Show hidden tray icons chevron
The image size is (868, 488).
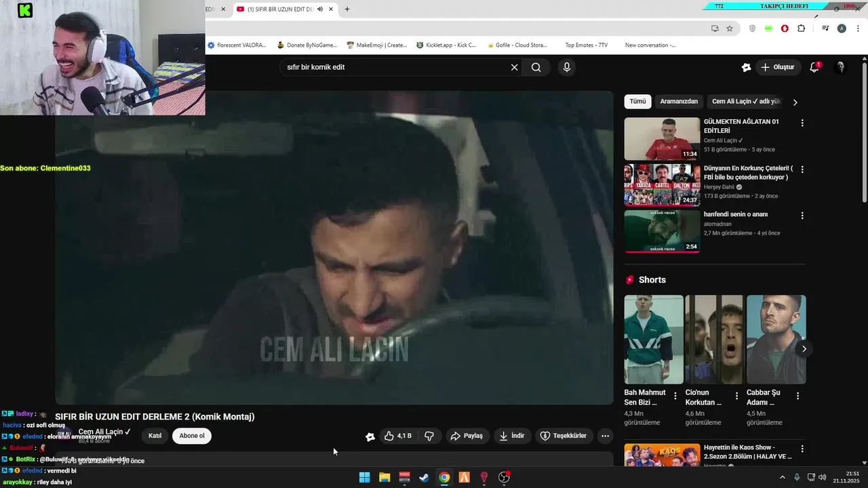pos(783,477)
